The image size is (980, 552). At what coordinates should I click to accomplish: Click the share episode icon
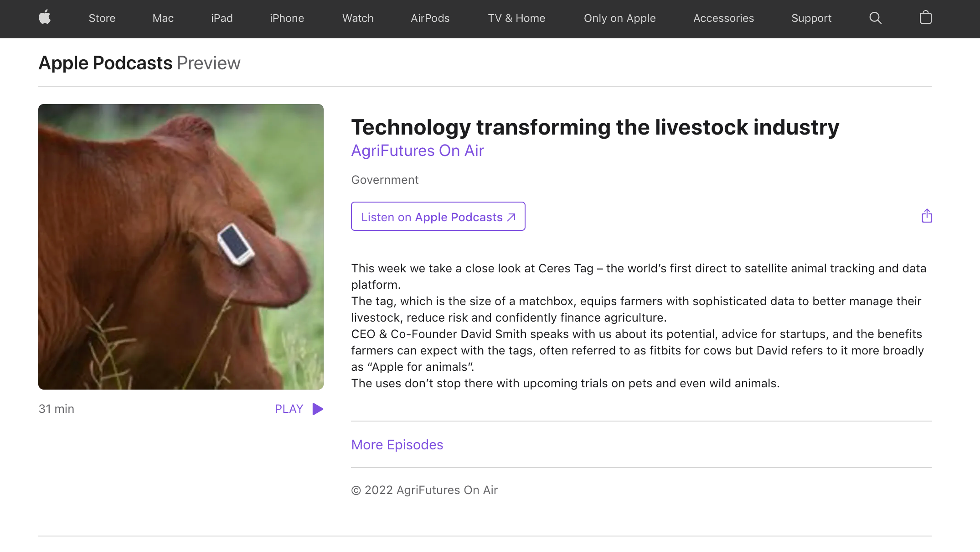[926, 215]
